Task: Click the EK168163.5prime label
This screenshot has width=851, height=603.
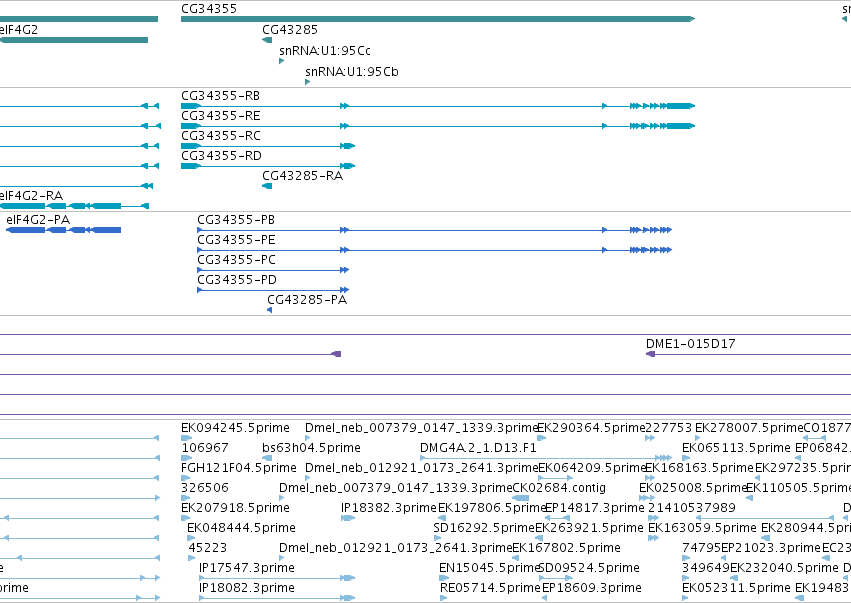Action: coord(699,468)
